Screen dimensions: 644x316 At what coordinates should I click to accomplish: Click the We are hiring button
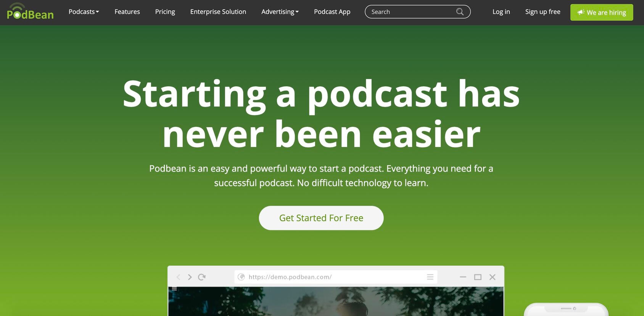[x=602, y=12]
